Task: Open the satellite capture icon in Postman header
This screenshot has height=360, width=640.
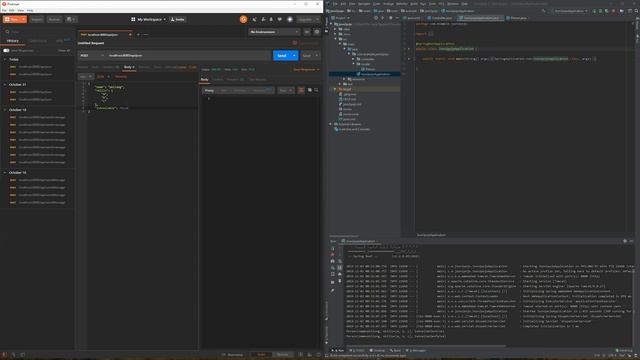Action: click(x=255, y=19)
